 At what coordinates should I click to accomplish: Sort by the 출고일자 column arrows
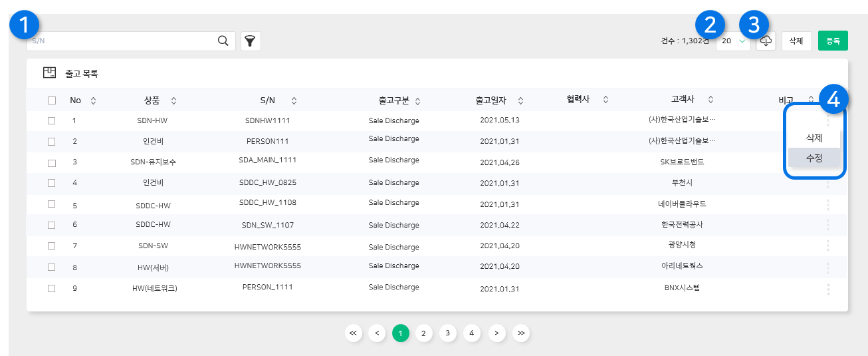(520, 100)
